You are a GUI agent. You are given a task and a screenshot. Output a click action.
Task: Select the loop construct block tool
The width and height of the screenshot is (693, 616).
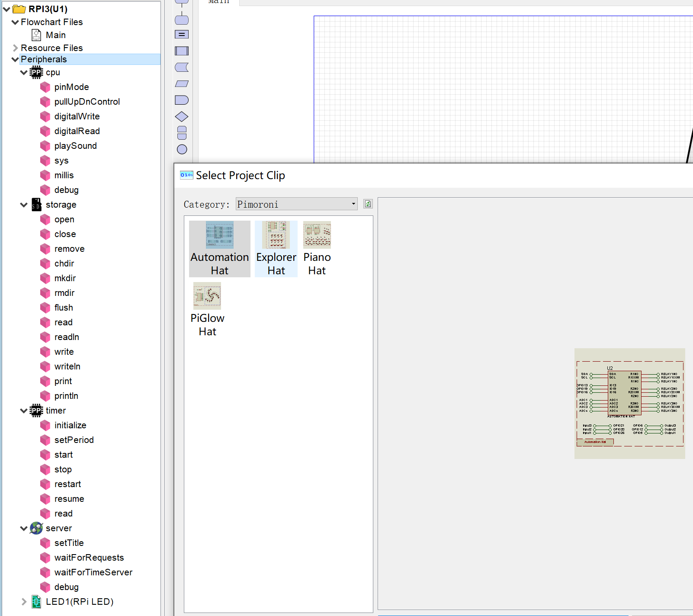click(x=182, y=133)
